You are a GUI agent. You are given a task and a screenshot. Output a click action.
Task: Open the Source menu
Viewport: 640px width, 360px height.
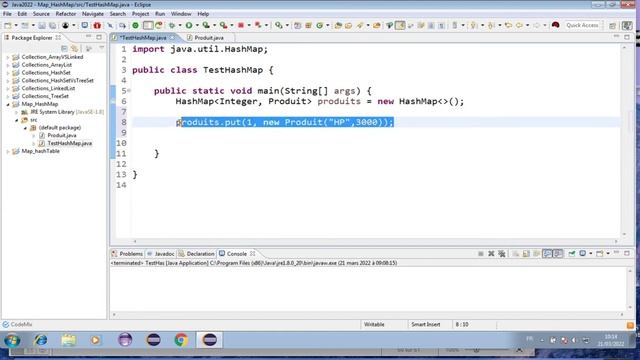pos(41,14)
